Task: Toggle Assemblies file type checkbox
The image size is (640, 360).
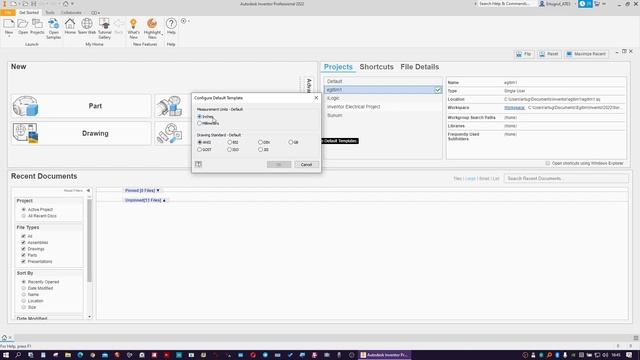Action: 23,242
